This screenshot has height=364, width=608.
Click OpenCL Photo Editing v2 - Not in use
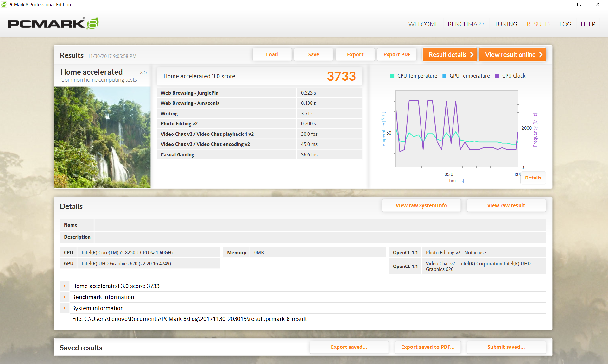(456, 253)
